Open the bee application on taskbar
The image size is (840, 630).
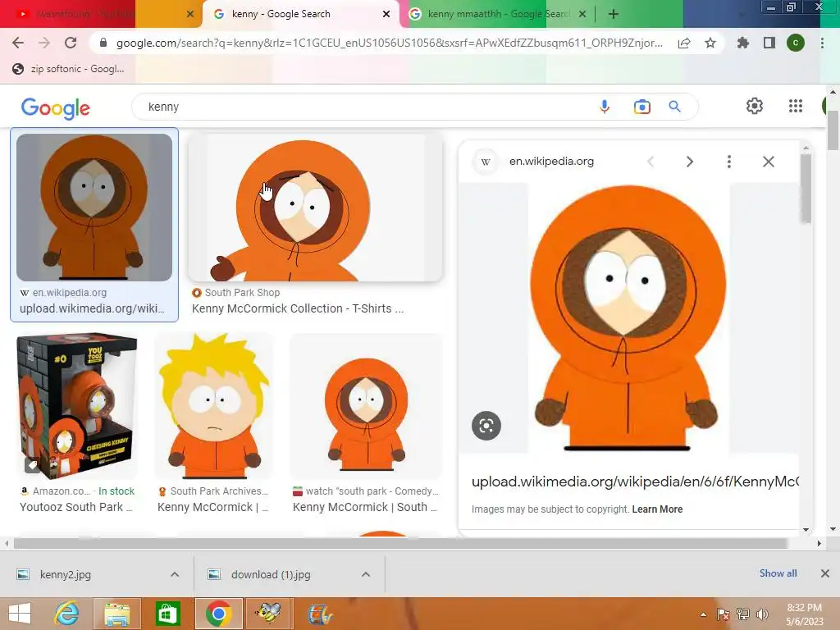[269, 614]
